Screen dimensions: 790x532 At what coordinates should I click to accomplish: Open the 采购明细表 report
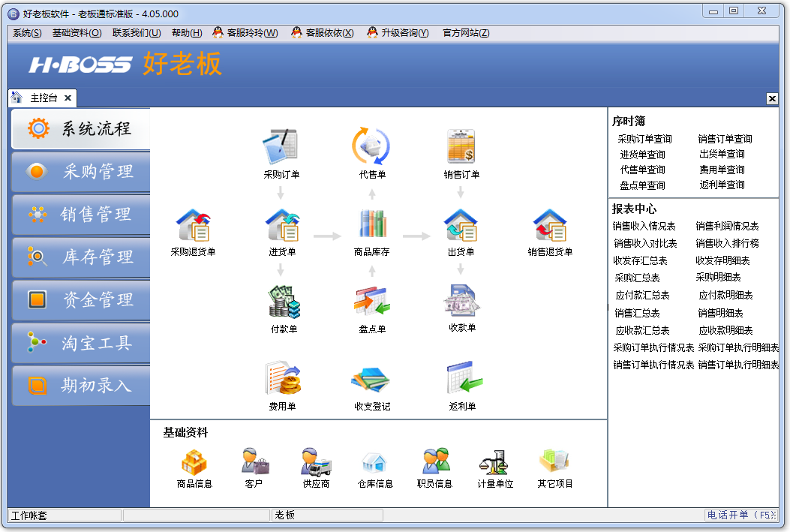(718, 277)
